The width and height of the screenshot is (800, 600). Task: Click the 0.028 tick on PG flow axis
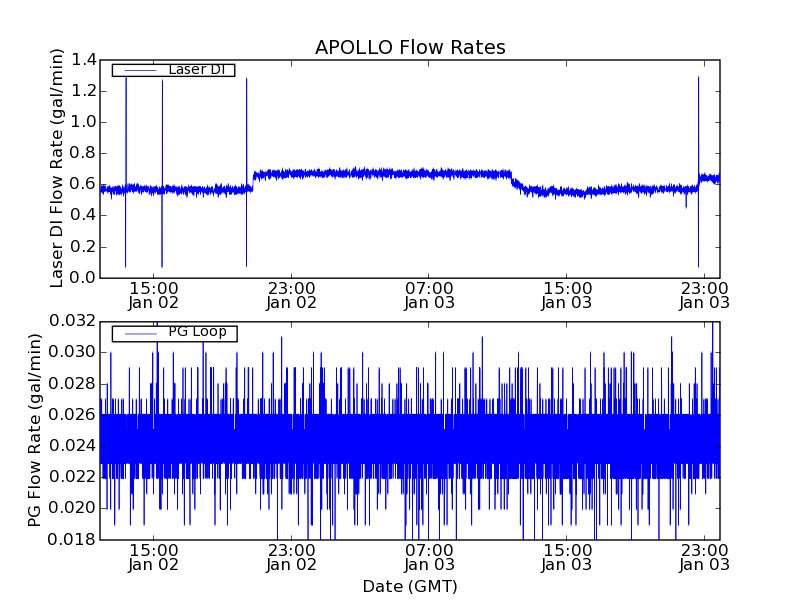72,384
